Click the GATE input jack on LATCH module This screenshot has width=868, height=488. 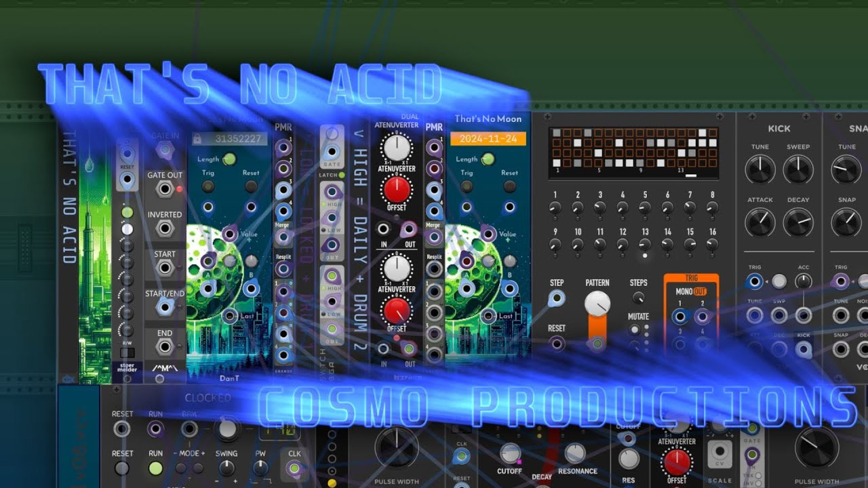point(332,152)
